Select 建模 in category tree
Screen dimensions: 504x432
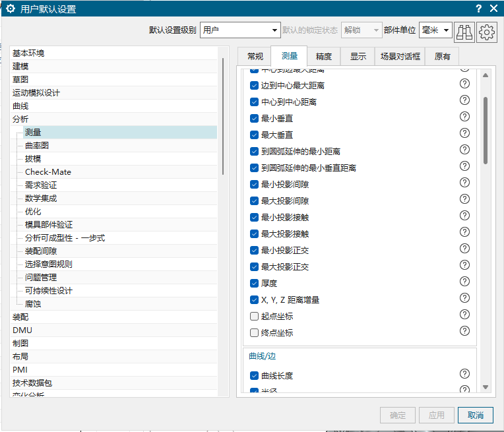coord(114,66)
